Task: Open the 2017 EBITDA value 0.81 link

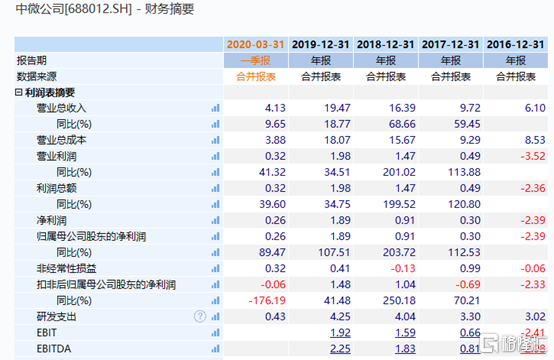Action: [470, 349]
